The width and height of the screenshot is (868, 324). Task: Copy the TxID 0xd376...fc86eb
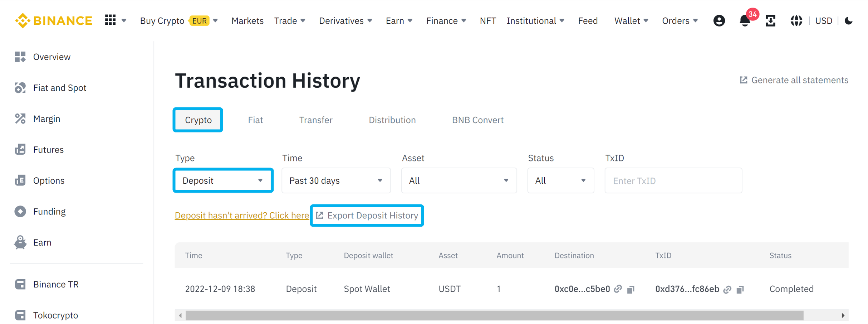740,289
